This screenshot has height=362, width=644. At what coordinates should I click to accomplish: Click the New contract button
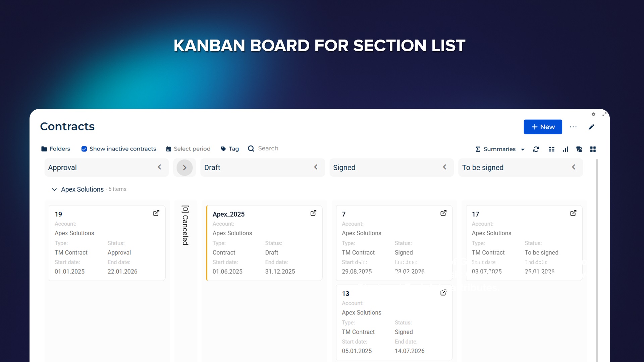coord(543,127)
